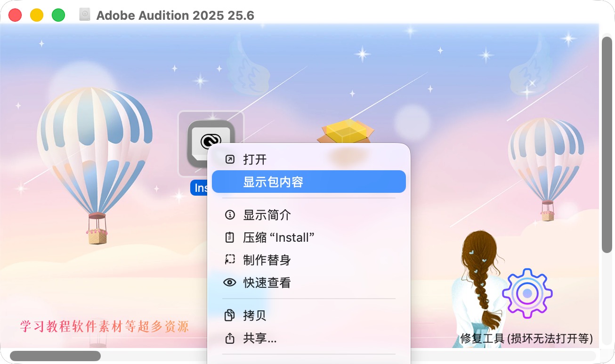Click the zip archive icon beside 压缩

[230, 237]
